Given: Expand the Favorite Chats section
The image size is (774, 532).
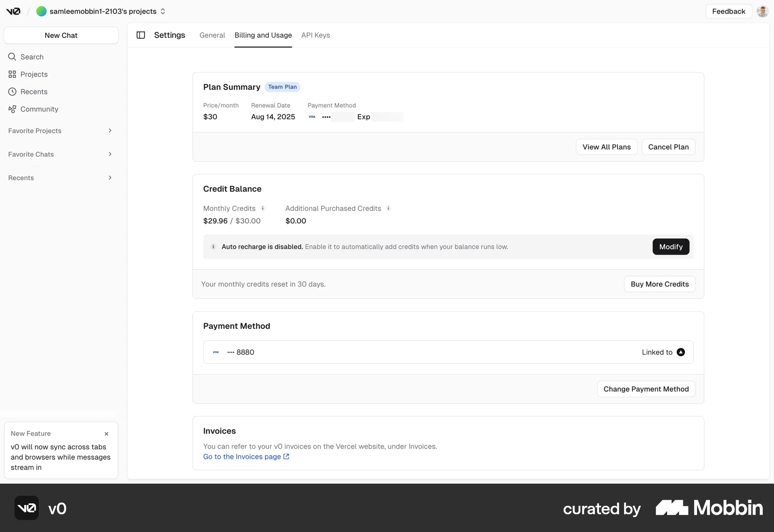Looking at the screenshot, I should pos(110,154).
